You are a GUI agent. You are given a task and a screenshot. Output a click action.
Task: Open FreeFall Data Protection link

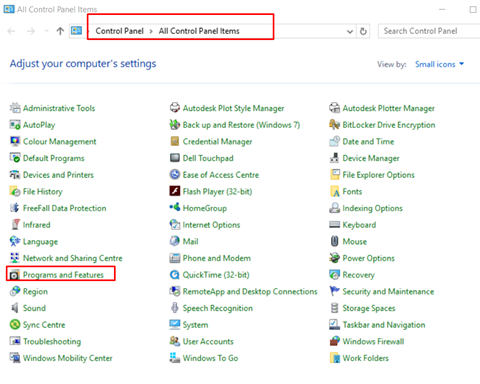pyautogui.click(x=65, y=208)
